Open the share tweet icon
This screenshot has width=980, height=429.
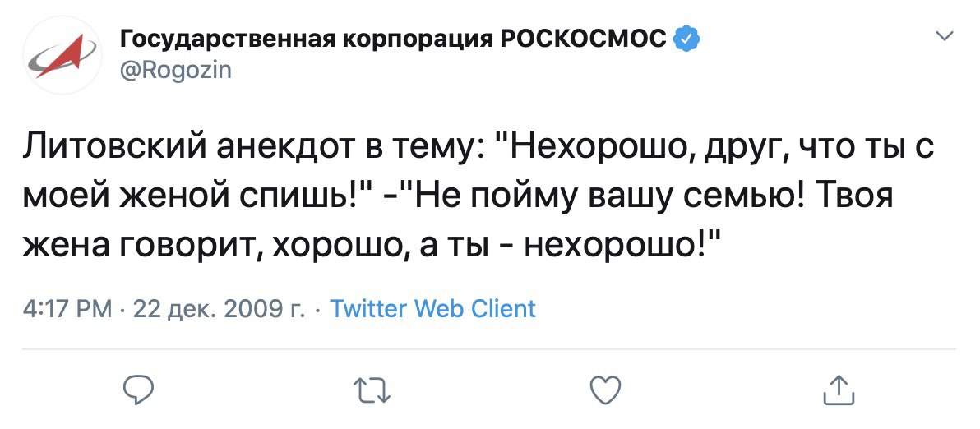(839, 390)
